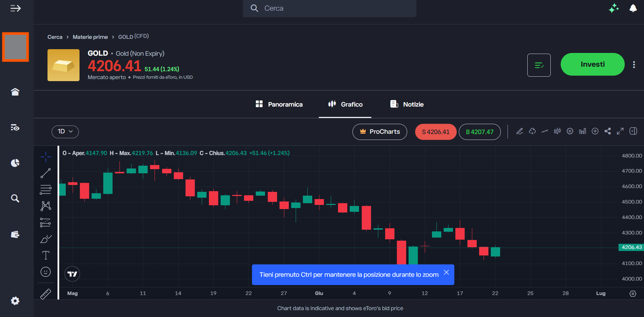
Task: Click the Giu date label on timeline
Action: (x=319, y=293)
